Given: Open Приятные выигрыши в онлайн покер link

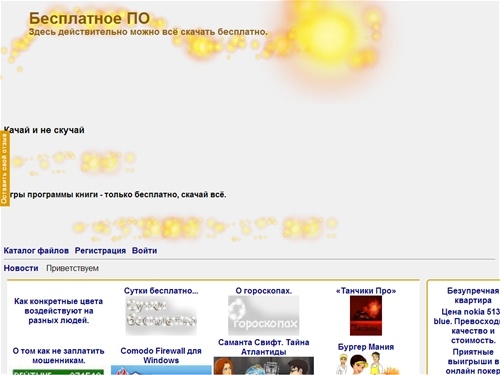Looking at the screenshot, I should [473, 361].
